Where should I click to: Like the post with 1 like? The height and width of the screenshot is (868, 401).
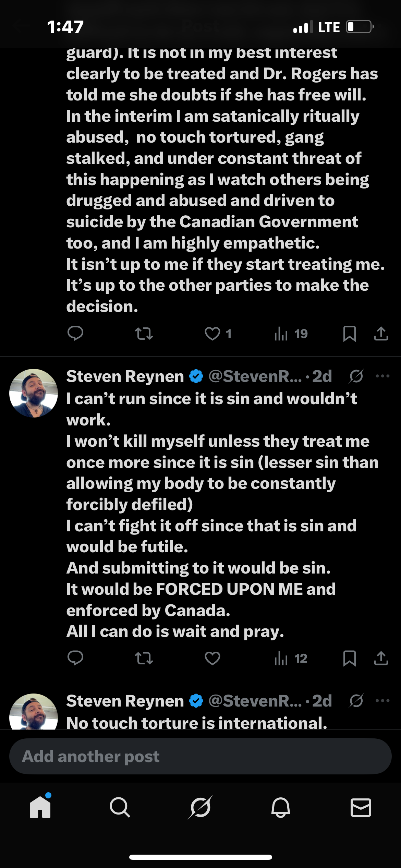click(212, 333)
